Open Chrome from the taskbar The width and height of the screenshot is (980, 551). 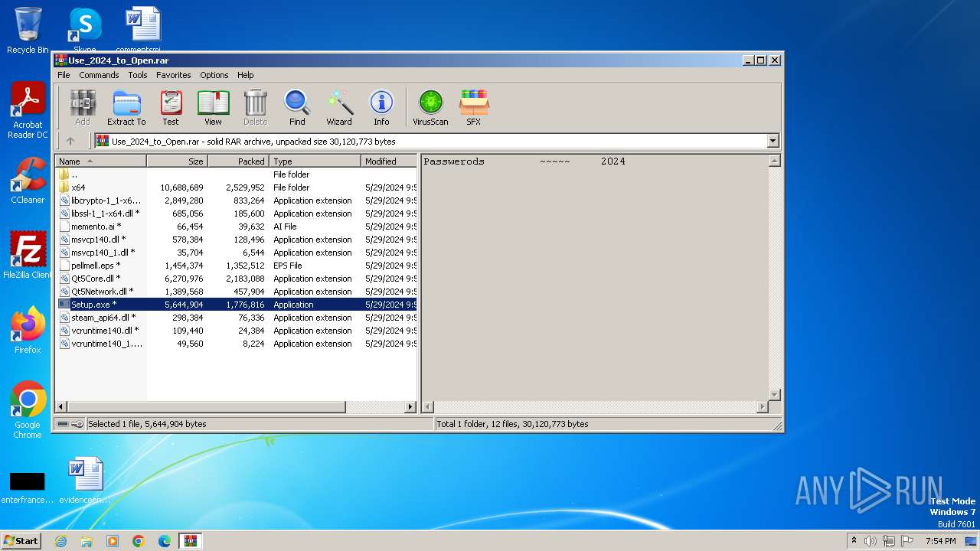click(139, 541)
